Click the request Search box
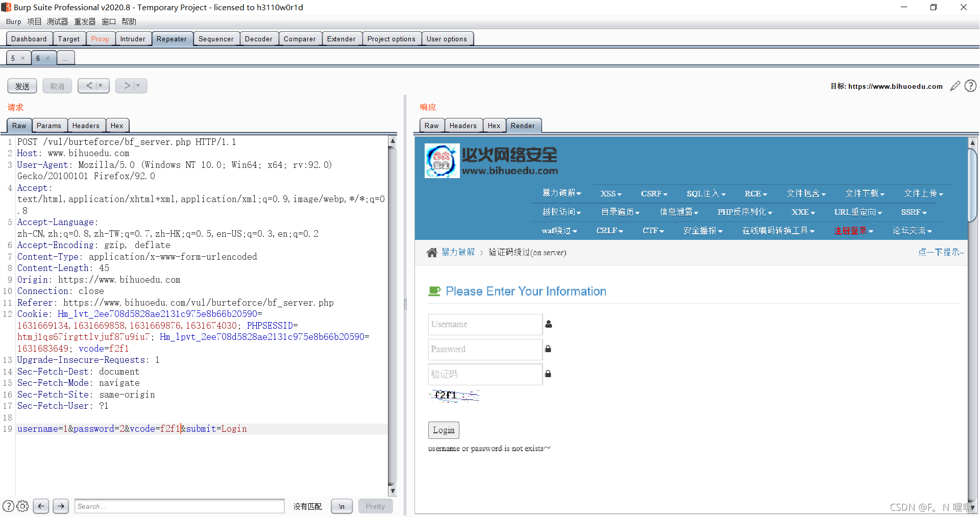The height and width of the screenshot is (517, 980). point(179,506)
